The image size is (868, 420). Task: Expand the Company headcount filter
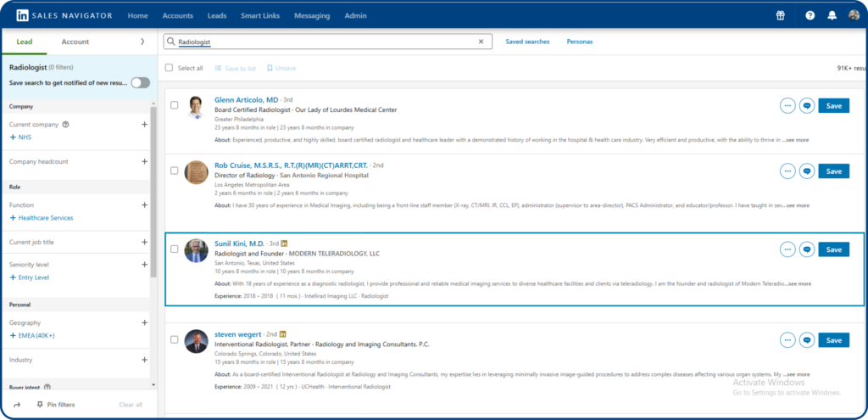pos(144,162)
